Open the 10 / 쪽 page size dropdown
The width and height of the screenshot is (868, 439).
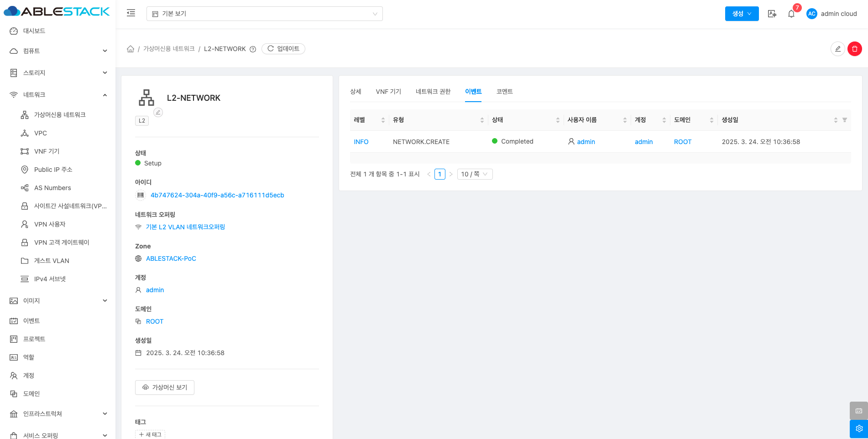click(474, 174)
